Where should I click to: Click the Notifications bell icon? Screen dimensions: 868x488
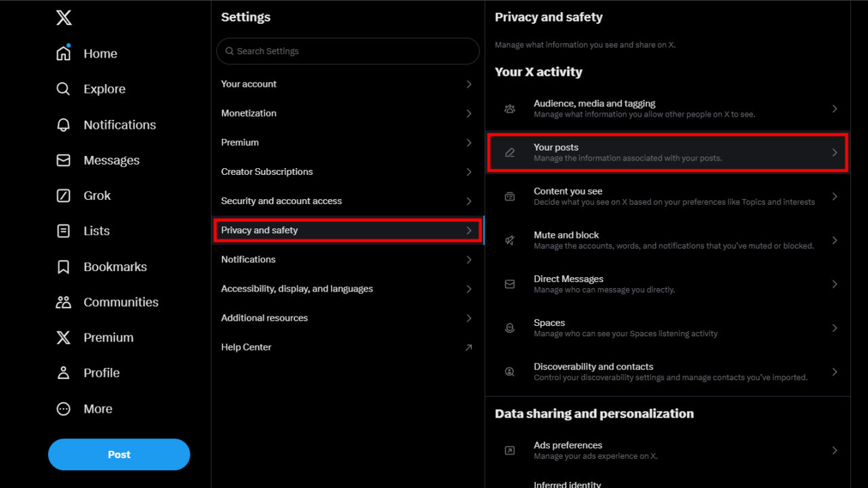pos(62,125)
